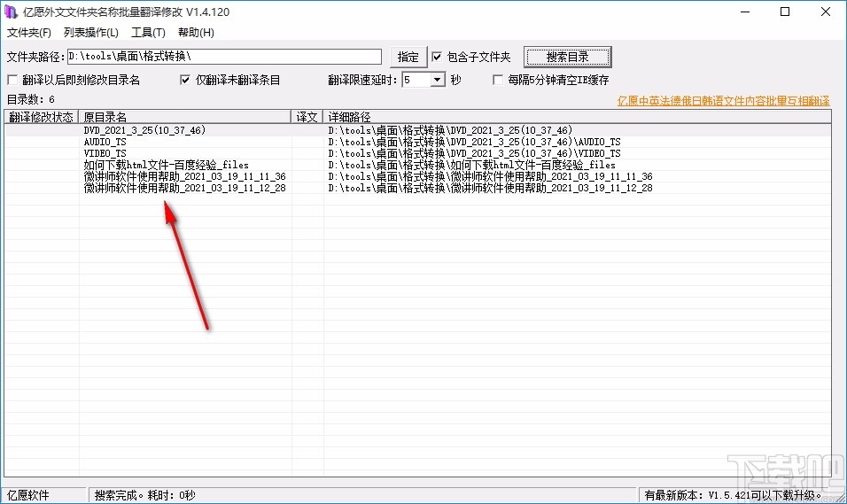Click the 指定 button

coord(408,57)
